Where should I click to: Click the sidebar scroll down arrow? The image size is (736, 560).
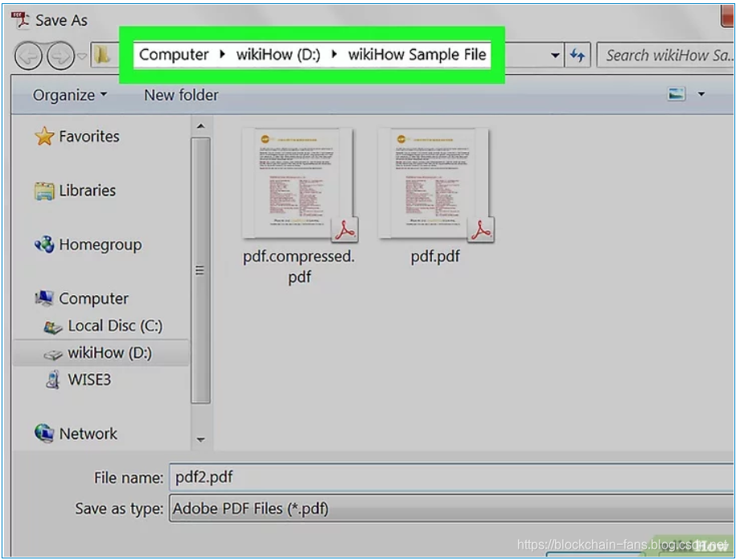[x=200, y=440]
